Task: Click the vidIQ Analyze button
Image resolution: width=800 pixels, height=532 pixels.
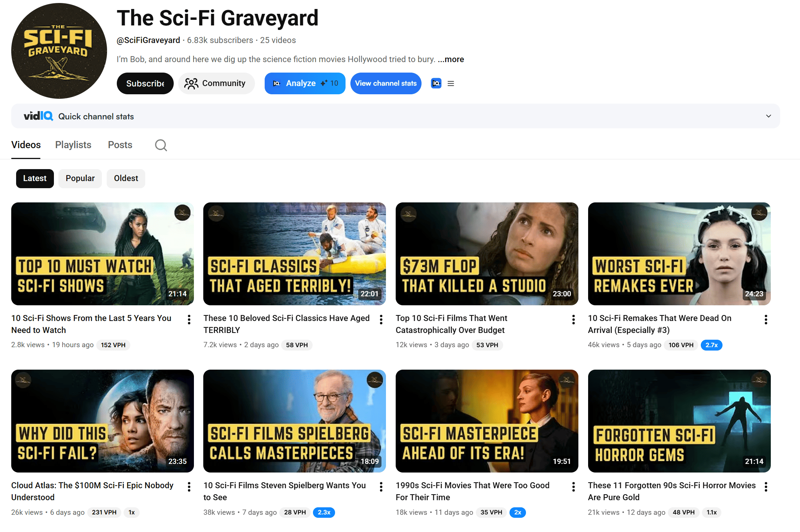Action: coord(305,83)
